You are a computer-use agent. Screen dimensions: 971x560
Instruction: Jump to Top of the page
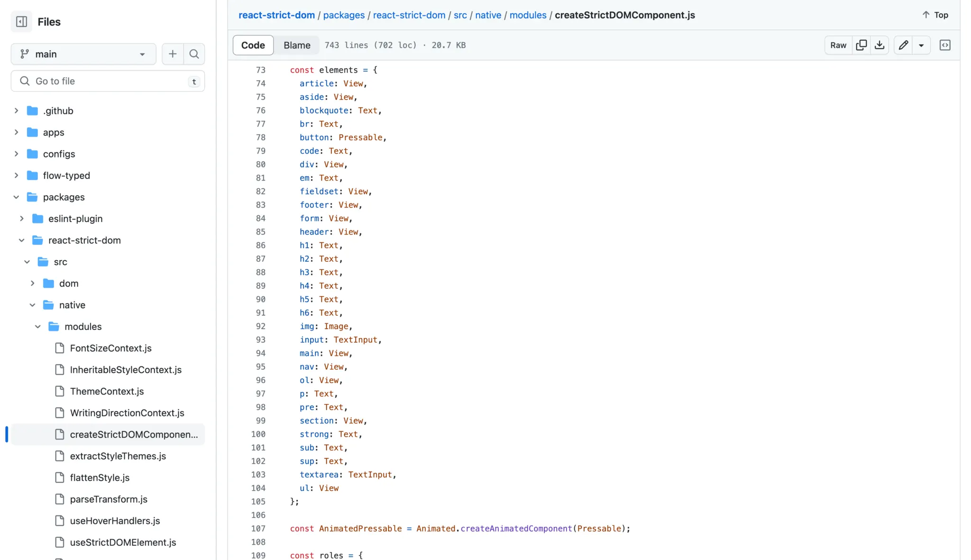point(935,15)
